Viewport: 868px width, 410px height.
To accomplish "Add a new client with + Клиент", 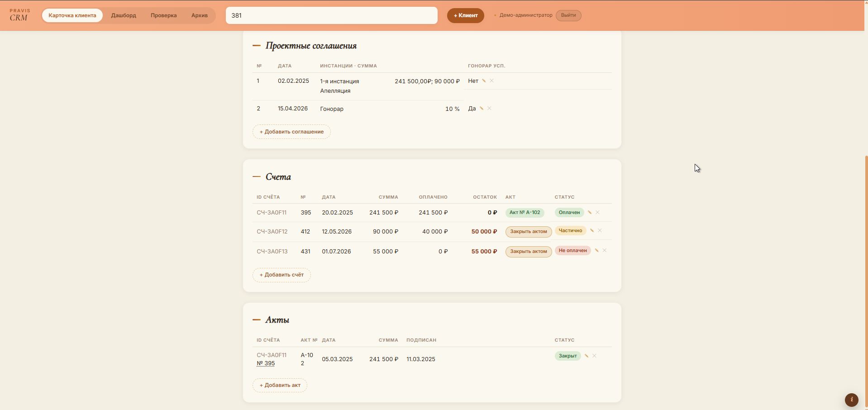I will coord(466,15).
